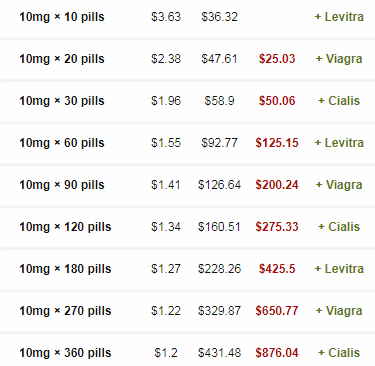
Task: Click + Cialis bonus in 30 pills row
Action: [x=339, y=101]
